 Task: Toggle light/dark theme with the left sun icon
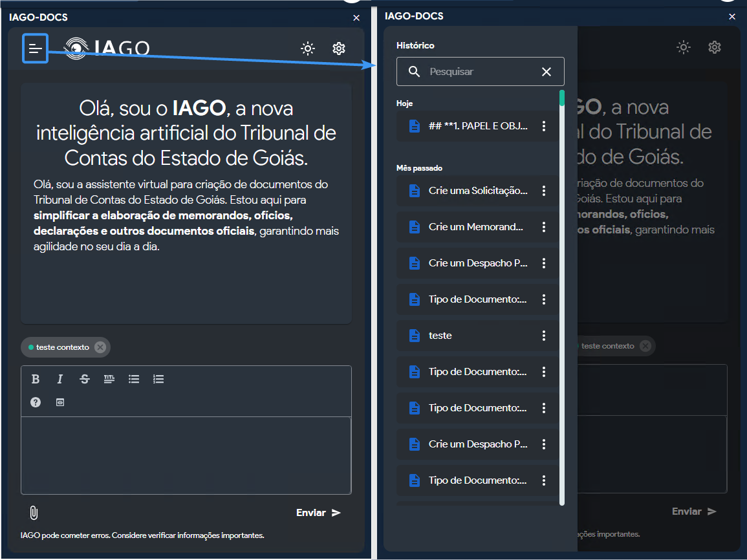(308, 48)
